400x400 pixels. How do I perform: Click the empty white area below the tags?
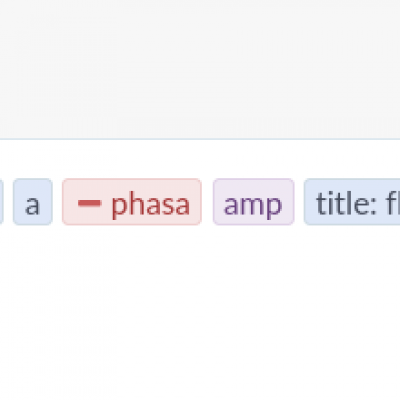coord(200,313)
